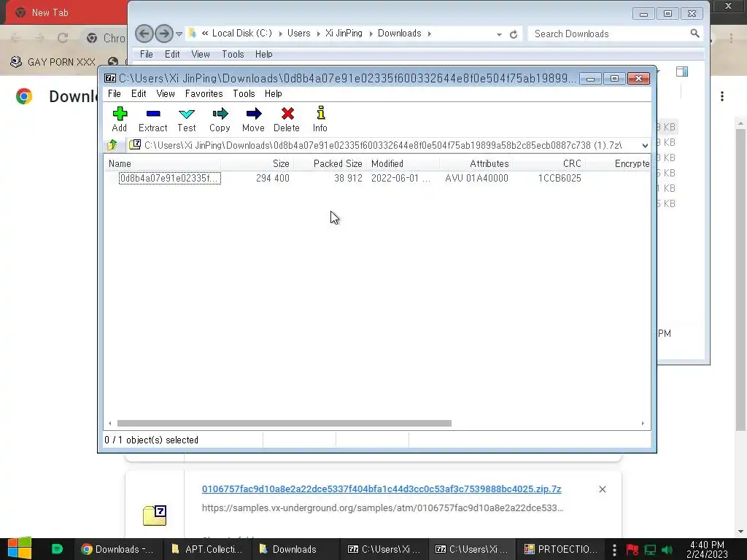
Task: Click the Explorer search magnifier icon
Action: tap(694, 34)
